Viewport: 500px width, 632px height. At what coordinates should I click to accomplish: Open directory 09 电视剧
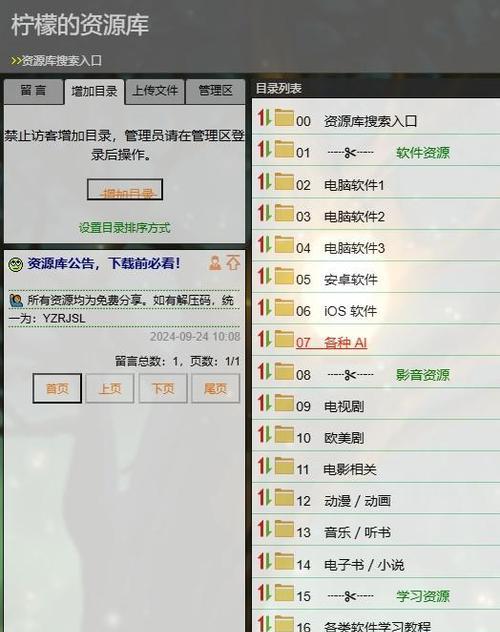coord(330,406)
